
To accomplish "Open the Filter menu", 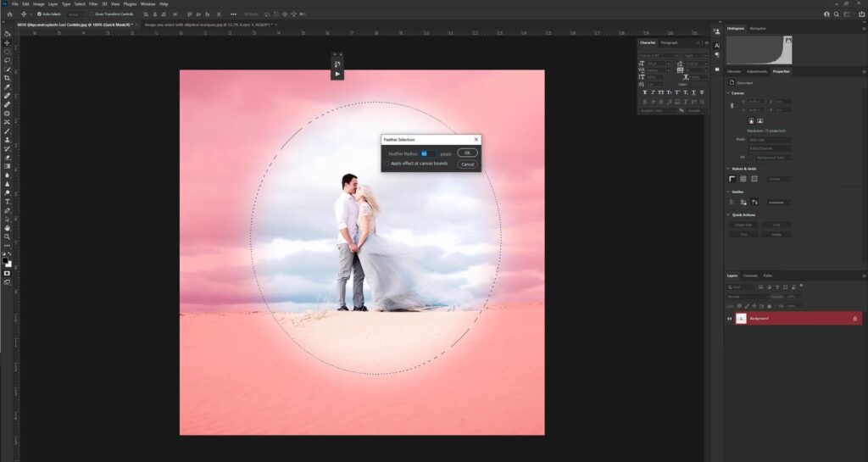I will 93,3.
